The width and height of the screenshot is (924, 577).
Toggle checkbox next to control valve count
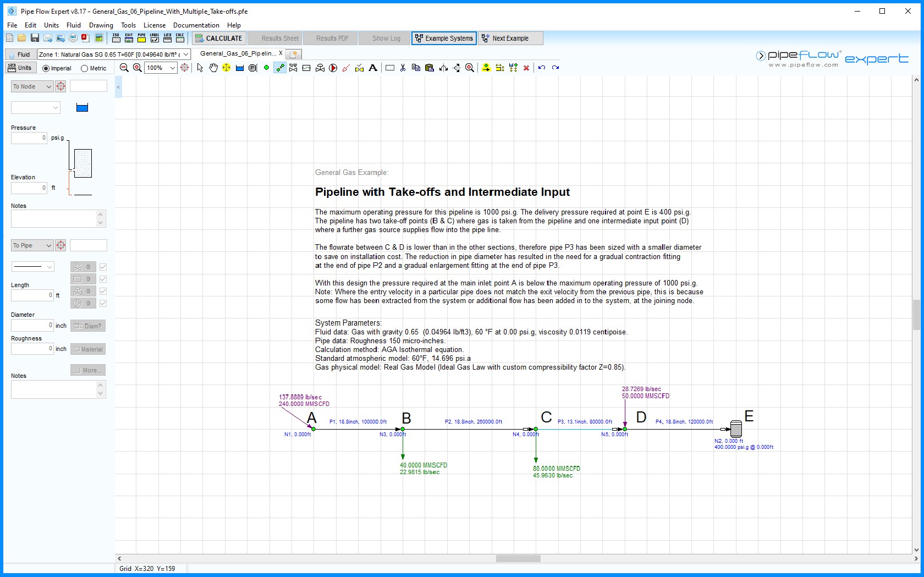click(x=103, y=291)
